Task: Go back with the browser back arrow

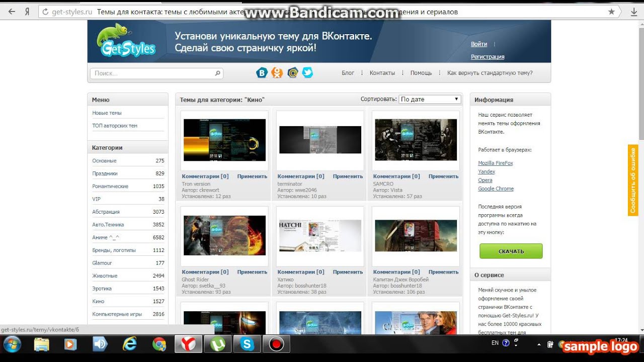Action: (x=12, y=12)
